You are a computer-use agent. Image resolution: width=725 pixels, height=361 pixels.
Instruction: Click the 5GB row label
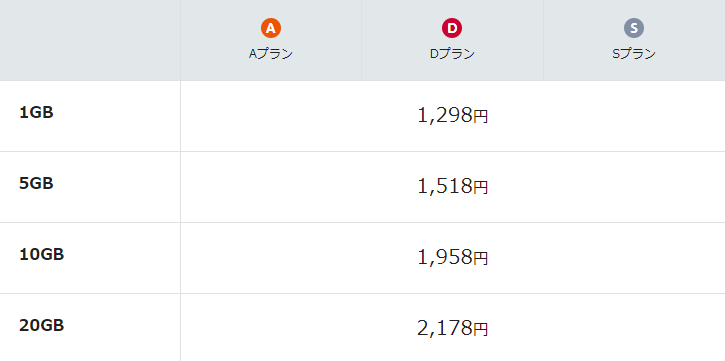click(37, 184)
